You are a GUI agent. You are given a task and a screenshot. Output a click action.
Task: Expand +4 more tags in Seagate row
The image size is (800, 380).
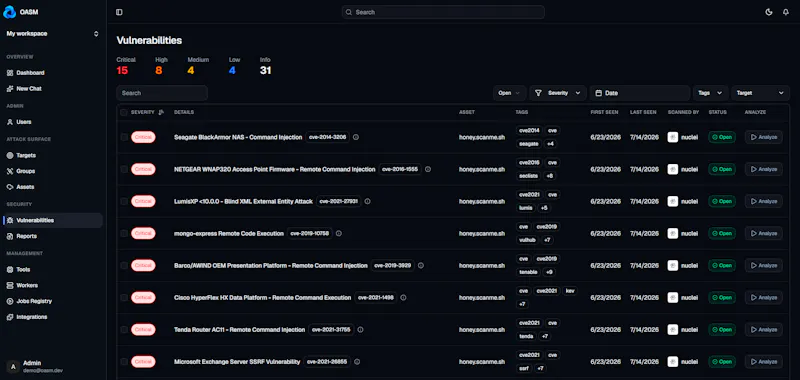551,144
